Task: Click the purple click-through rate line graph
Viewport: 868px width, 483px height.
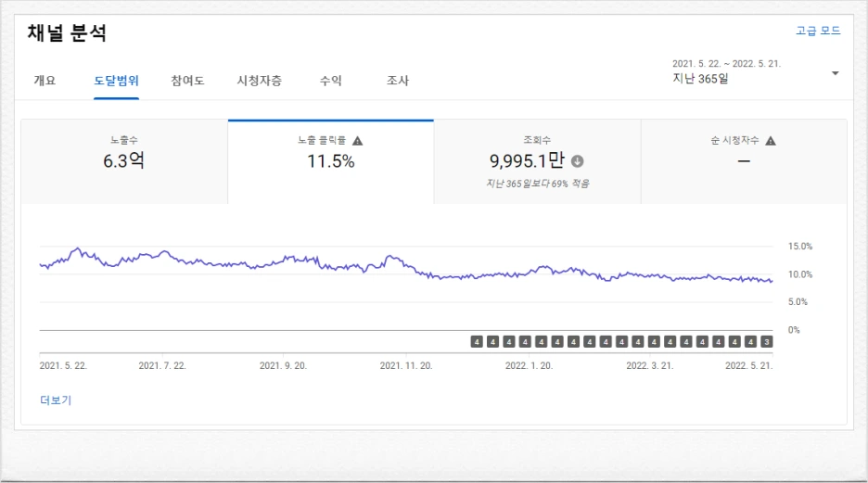Action: point(406,266)
